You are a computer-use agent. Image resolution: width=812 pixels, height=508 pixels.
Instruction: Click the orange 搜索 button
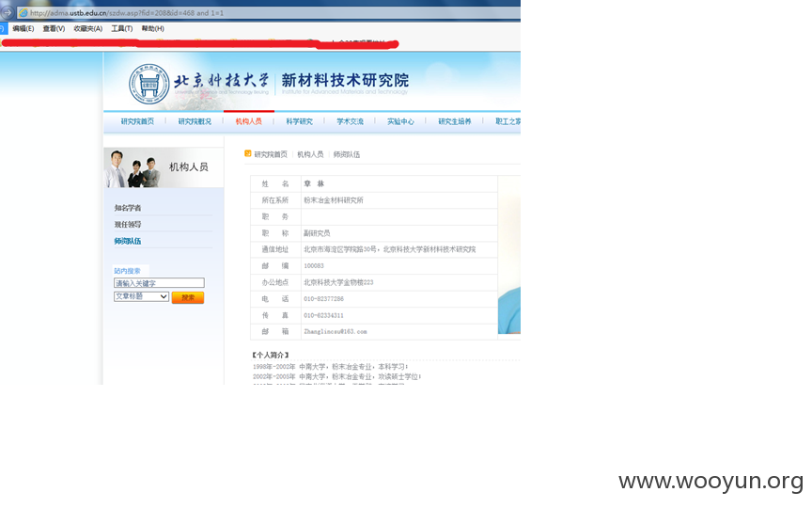pos(188,297)
